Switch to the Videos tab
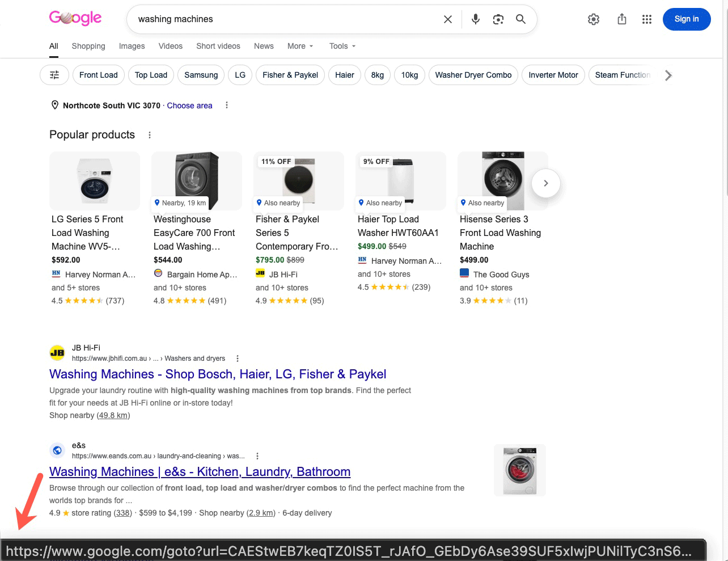This screenshot has height=561, width=728. click(171, 46)
